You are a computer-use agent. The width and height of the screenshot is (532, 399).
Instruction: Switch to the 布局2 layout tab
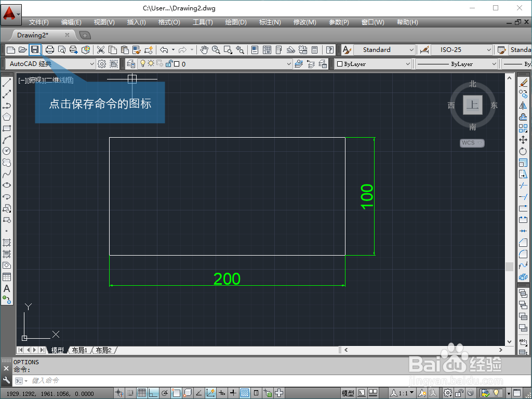(x=104, y=350)
